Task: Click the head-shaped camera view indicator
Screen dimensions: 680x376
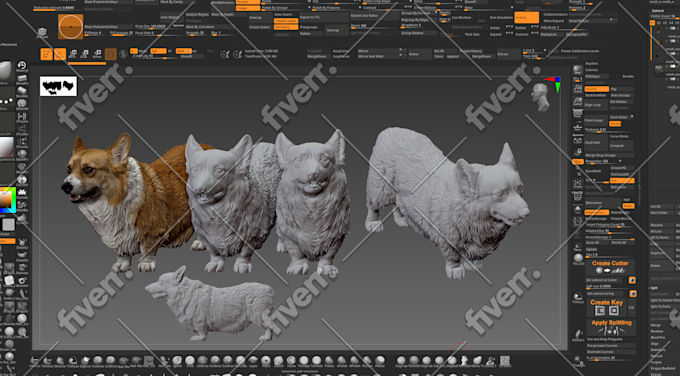Action: (540, 96)
